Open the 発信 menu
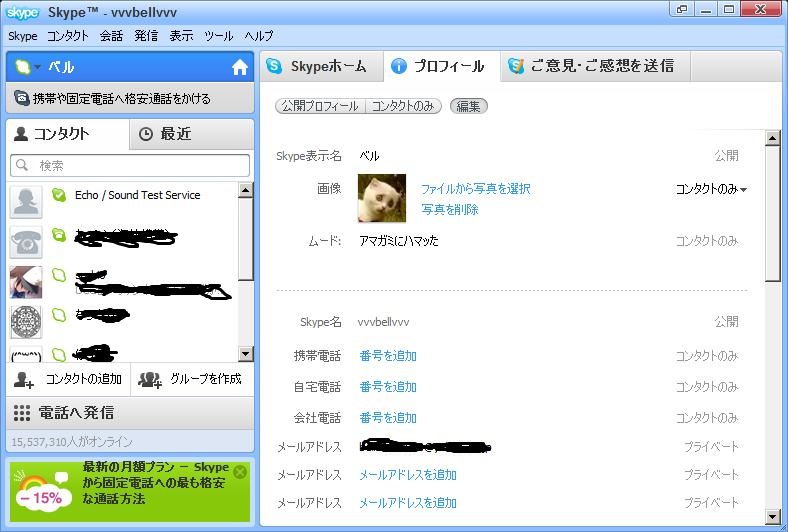 (146, 36)
